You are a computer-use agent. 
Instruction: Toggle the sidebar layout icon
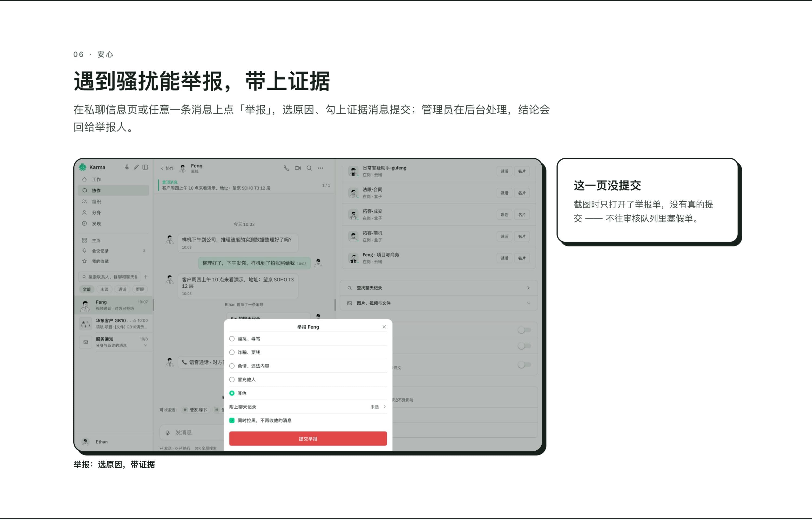[145, 167]
